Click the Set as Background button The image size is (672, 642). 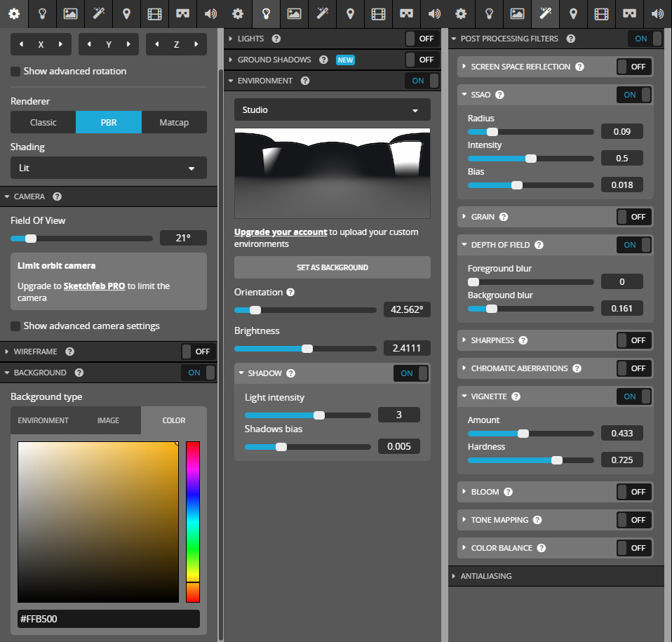332,267
